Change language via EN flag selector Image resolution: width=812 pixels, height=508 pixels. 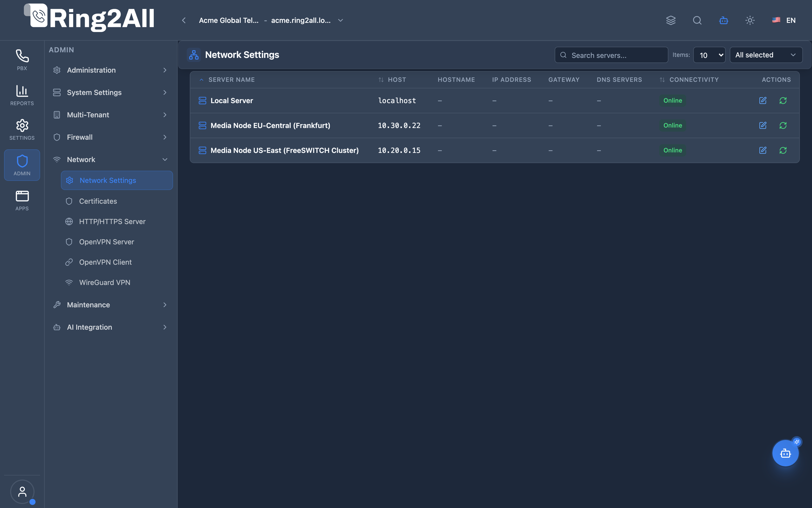[x=784, y=20]
